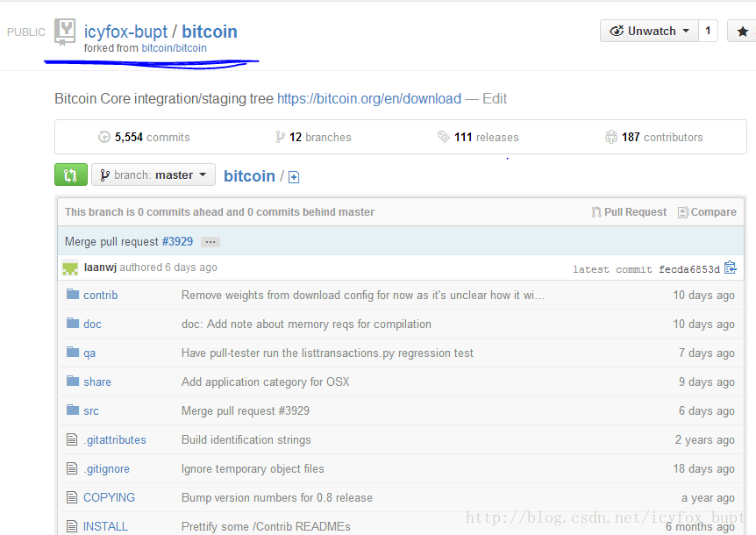Image resolution: width=756 pixels, height=535 pixels.
Task: Open the share folder
Action: [x=96, y=382]
